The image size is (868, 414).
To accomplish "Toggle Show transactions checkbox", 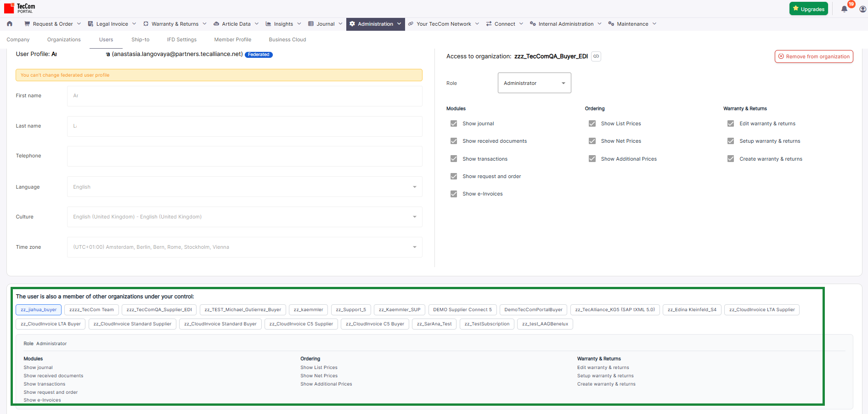I will click(x=454, y=159).
